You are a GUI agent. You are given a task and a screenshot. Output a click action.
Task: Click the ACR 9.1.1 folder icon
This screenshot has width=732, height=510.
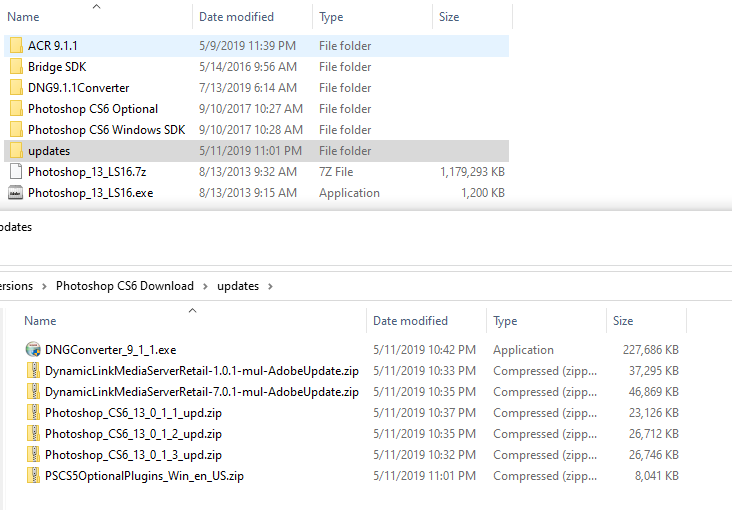click(16, 46)
